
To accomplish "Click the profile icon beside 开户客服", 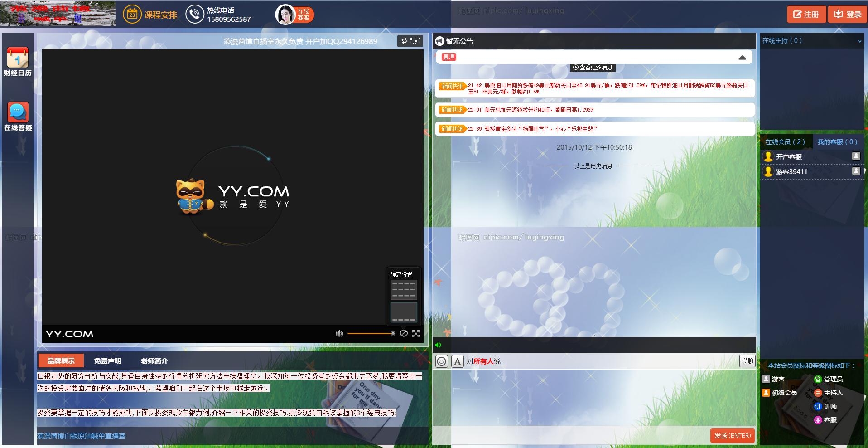I will point(856,156).
